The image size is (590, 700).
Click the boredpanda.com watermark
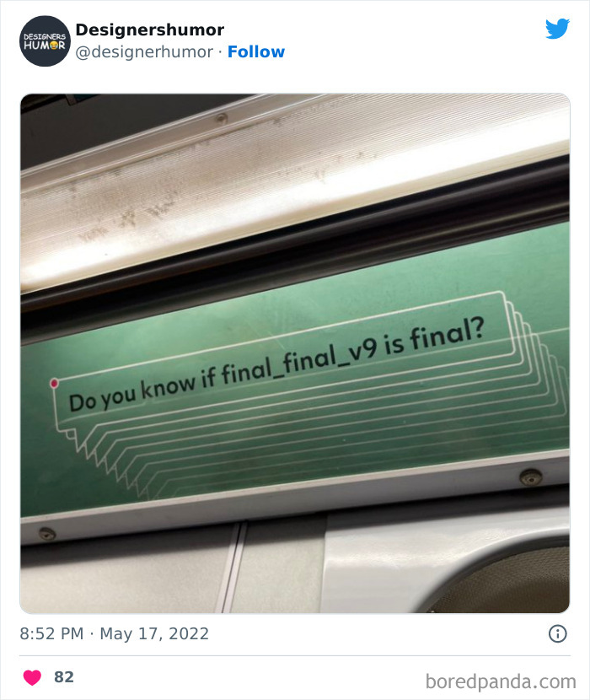501,681
